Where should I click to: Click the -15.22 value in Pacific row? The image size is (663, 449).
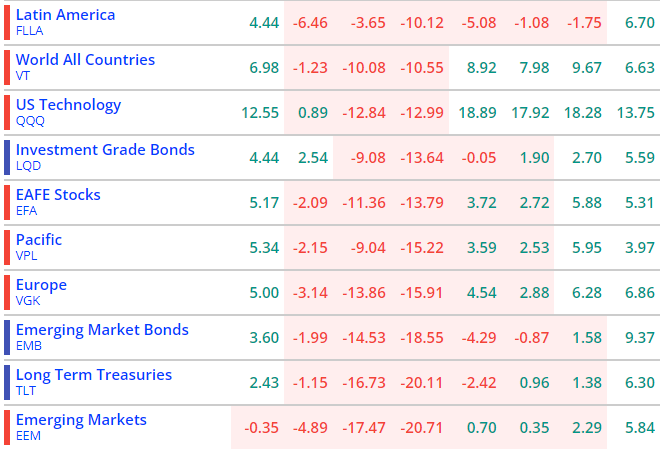point(421,247)
